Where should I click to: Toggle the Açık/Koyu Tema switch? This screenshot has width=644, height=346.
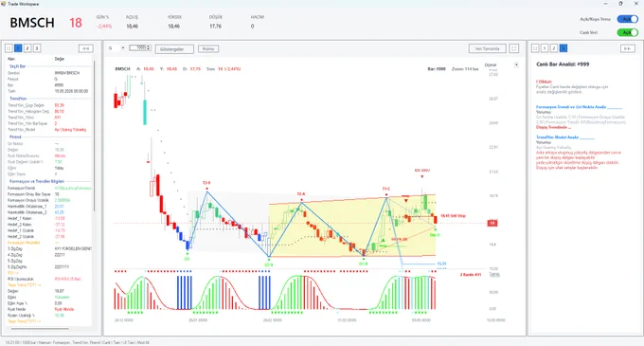(627, 19)
